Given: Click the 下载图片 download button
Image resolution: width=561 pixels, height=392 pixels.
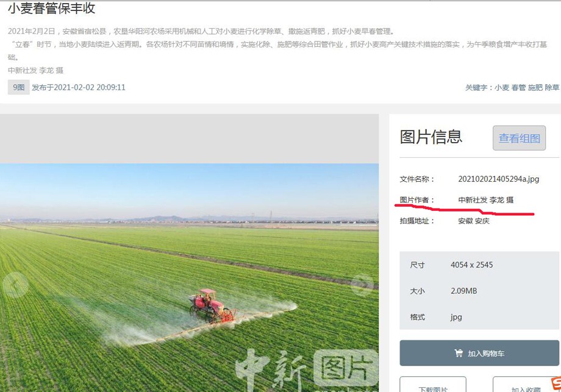Looking at the screenshot, I should 434,387.
